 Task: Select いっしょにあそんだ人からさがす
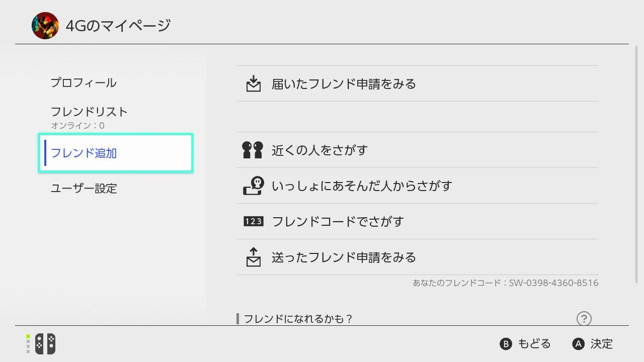(x=362, y=186)
